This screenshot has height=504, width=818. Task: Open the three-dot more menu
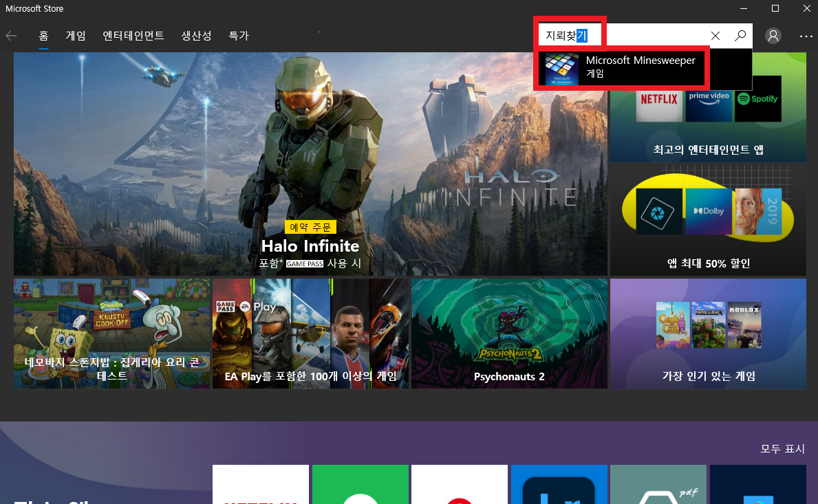point(806,36)
